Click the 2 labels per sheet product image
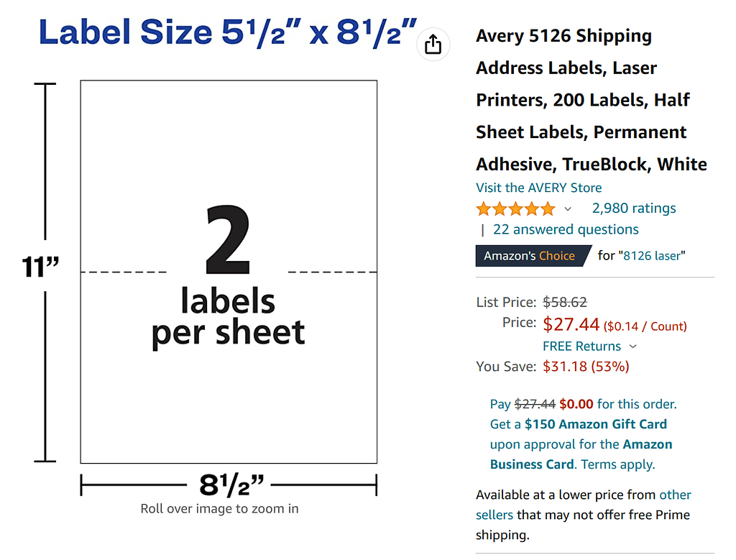736x560 pixels. pos(229,272)
